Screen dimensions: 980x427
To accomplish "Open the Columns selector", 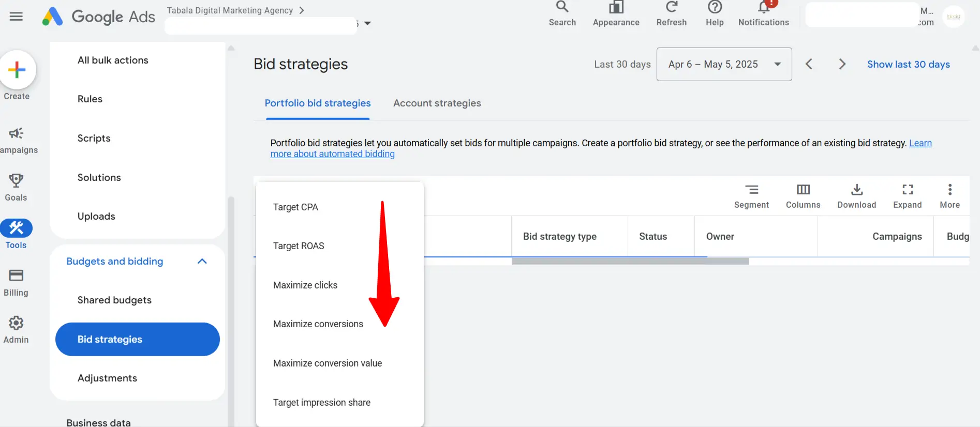I will (x=803, y=196).
